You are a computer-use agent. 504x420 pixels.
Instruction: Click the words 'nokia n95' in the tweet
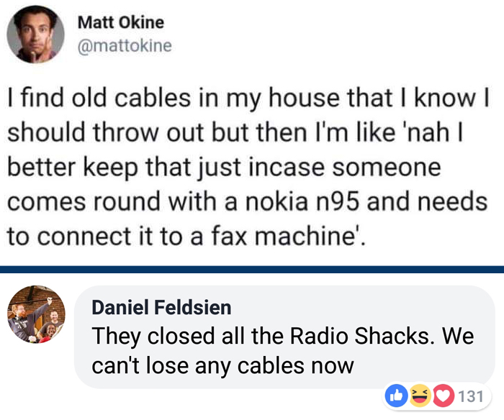308,201
